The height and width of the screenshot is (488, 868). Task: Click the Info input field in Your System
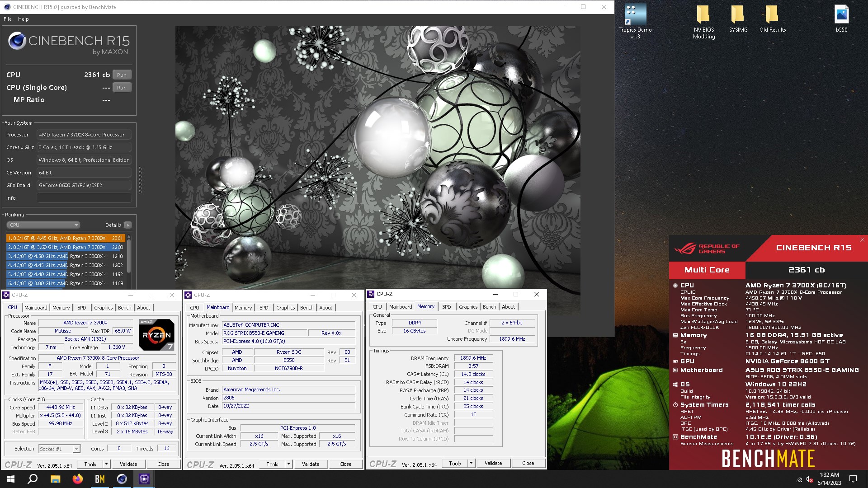click(84, 198)
